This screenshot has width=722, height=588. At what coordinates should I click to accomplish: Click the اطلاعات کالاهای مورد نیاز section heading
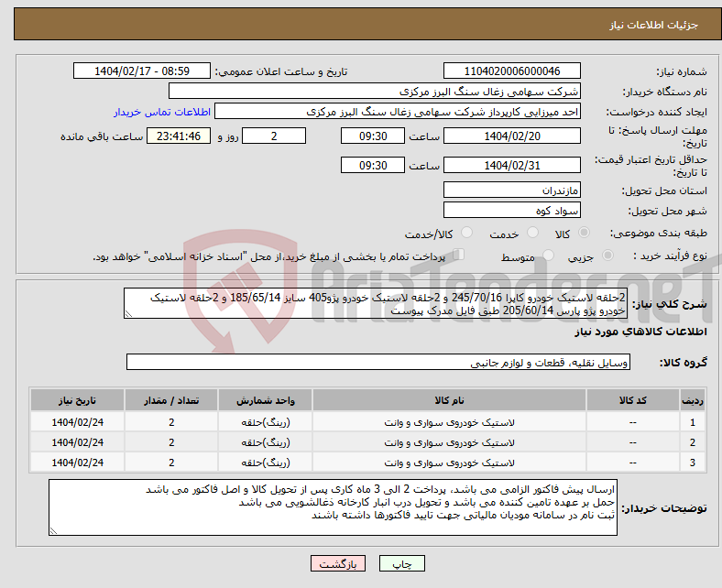[640, 332]
